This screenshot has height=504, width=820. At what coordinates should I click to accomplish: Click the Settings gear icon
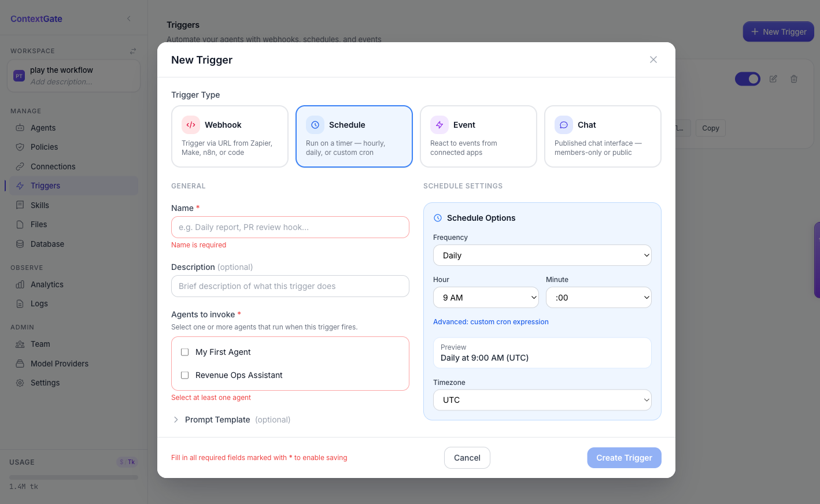click(x=20, y=383)
